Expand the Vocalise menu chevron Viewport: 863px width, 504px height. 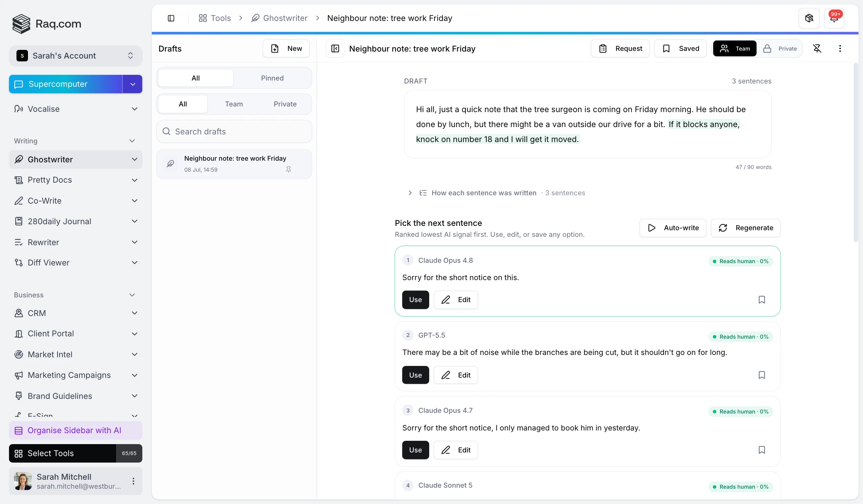coord(135,109)
